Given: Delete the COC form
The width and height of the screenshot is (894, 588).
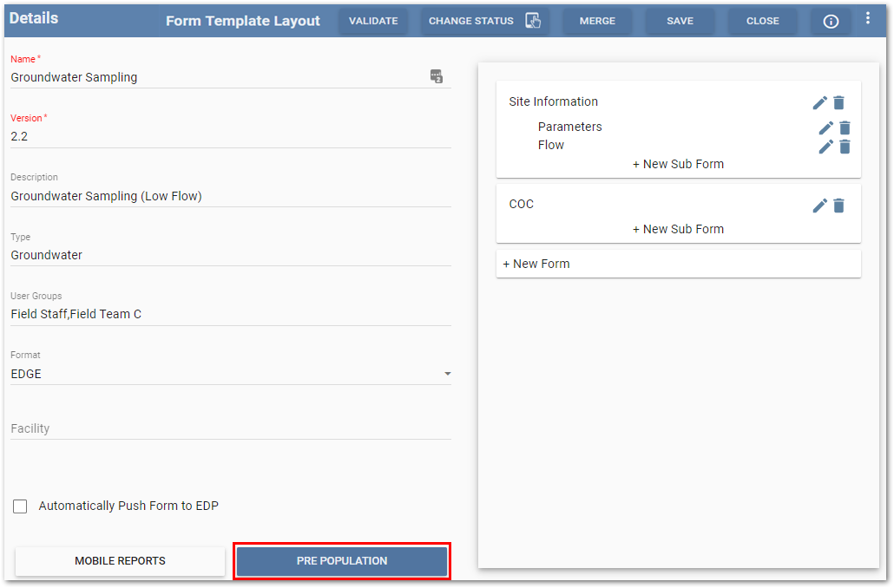Looking at the screenshot, I should (838, 206).
